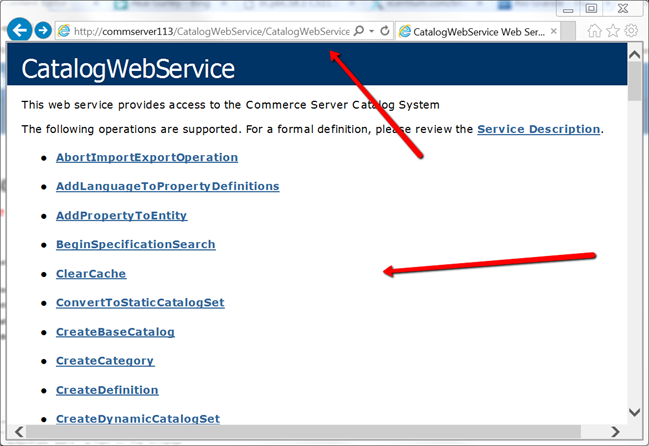
Task: Go back with the browser Back arrow
Action: [19, 30]
